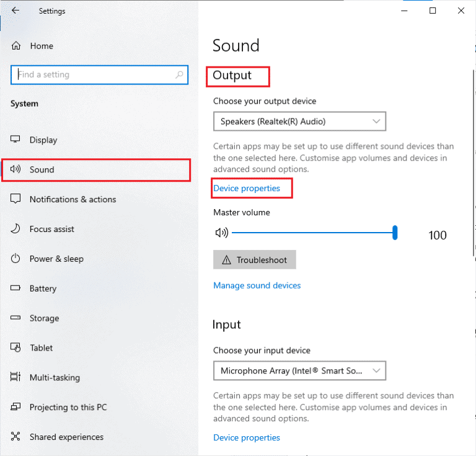Image resolution: width=476 pixels, height=456 pixels.
Task: Open output Device properties link
Action: [247, 188]
